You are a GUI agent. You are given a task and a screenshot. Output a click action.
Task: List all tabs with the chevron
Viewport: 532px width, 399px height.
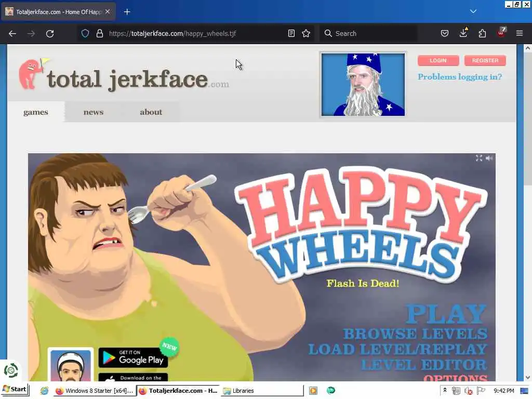coord(473,11)
